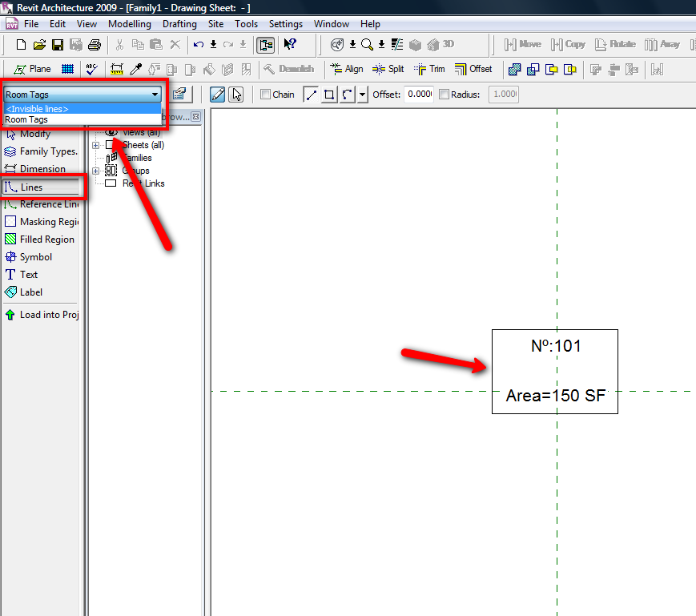The height and width of the screenshot is (616, 696).
Task: Open the View menu
Action: click(x=86, y=24)
